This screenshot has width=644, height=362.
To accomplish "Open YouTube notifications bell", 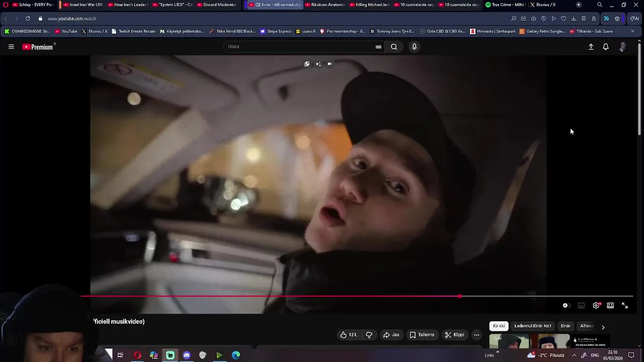I will click(x=606, y=47).
